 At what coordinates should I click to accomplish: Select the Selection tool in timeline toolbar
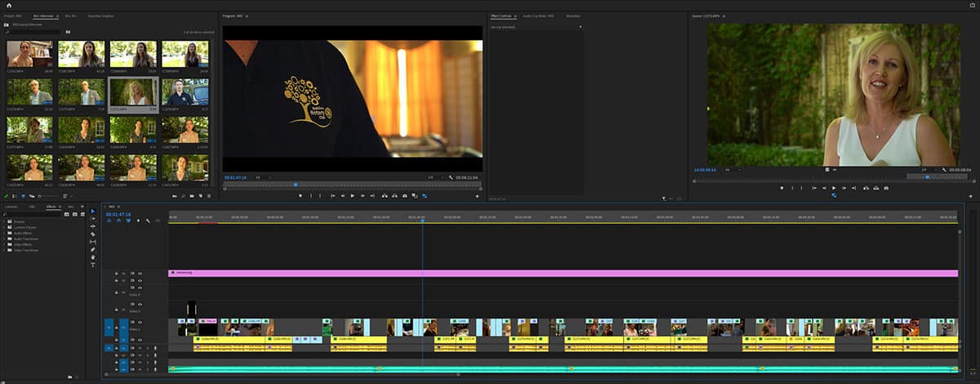(x=92, y=212)
